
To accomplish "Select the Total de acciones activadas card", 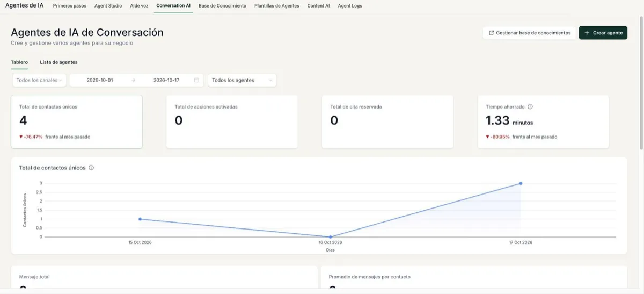I will click(232, 121).
